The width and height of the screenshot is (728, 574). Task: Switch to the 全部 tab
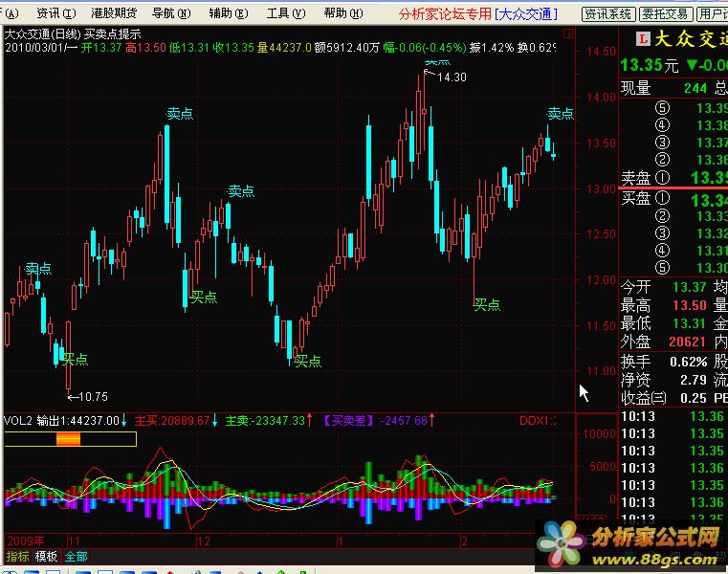pyautogui.click(x=76, y=557)
